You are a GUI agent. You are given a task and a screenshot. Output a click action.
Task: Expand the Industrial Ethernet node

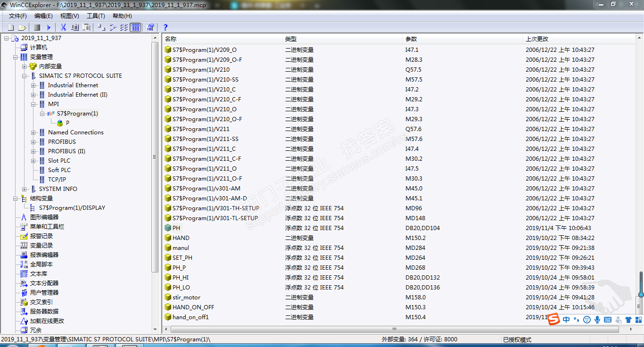click(33, 85)
